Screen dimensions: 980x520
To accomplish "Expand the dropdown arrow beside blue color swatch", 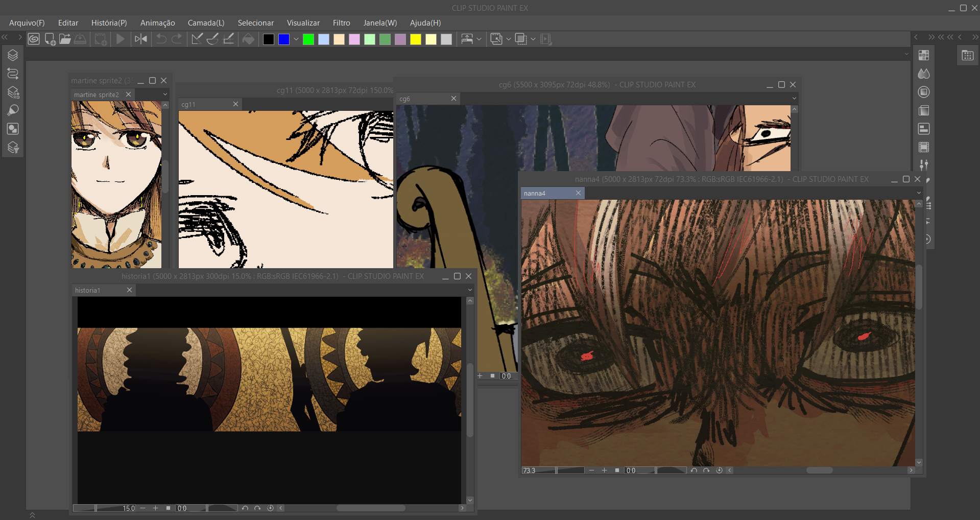I will 296,39.
